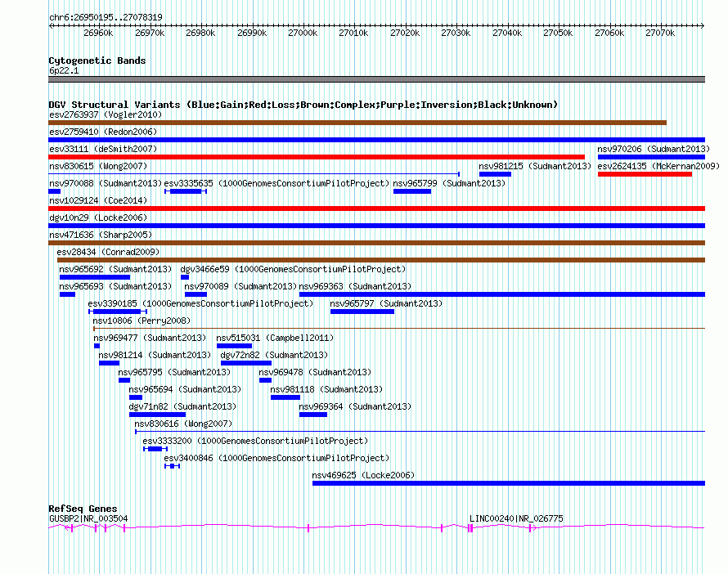Open nsv10806 (Perry2008) label

tap(142, 321)
